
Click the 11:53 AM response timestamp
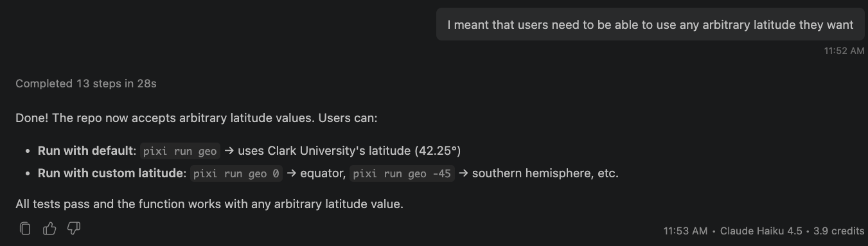(x=686, y=231)
